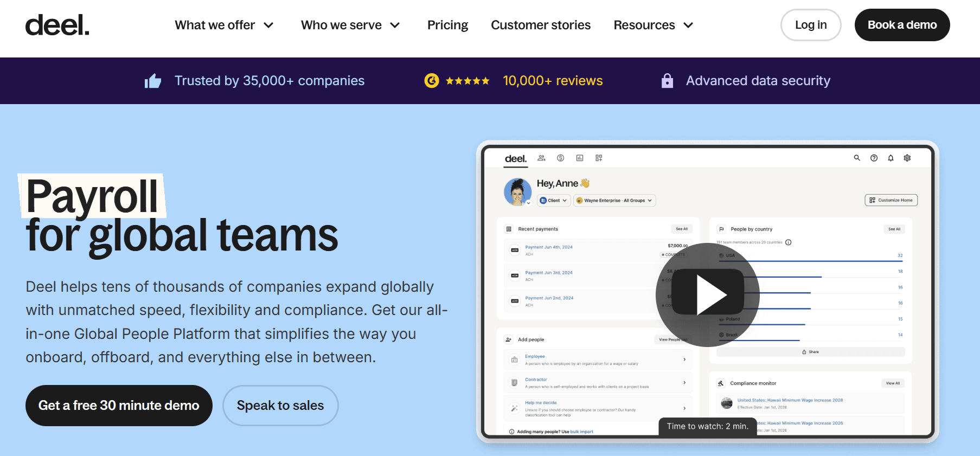Image resolution: width=980 pixels, height=456 pixels.
Task: Click the bulk import link
Action: point(581,432)
